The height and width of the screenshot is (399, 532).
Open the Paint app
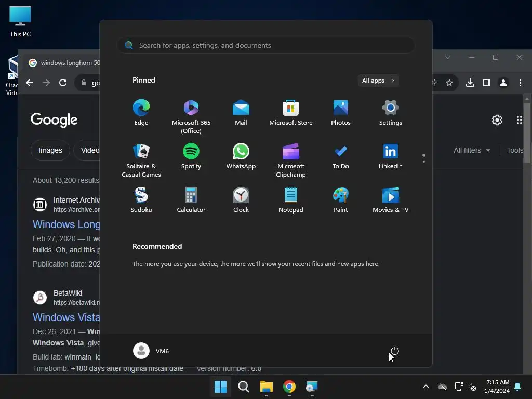pos(341,200)
